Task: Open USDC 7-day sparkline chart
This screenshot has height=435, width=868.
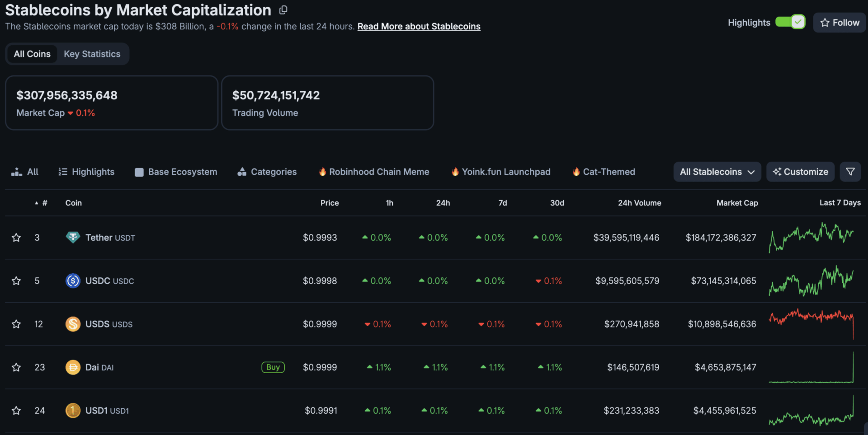Action: 811,281
